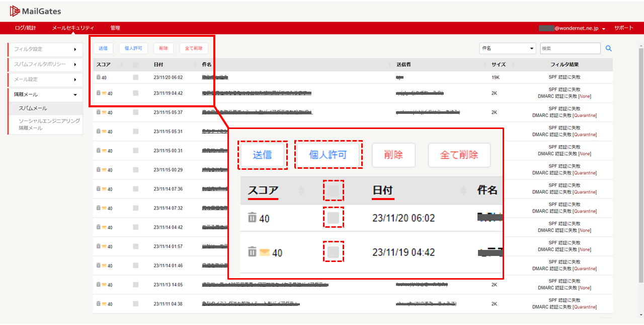644x325 pixels.
Task: Open the メールセキュリティ menu
Action: point(73,28)
